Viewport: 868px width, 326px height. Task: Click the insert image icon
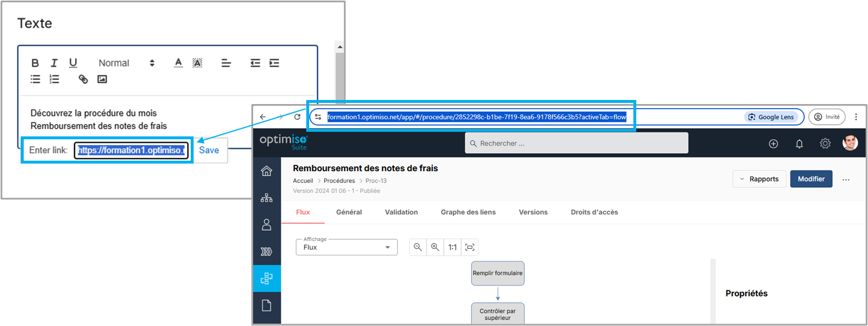[x=102, y=79]
